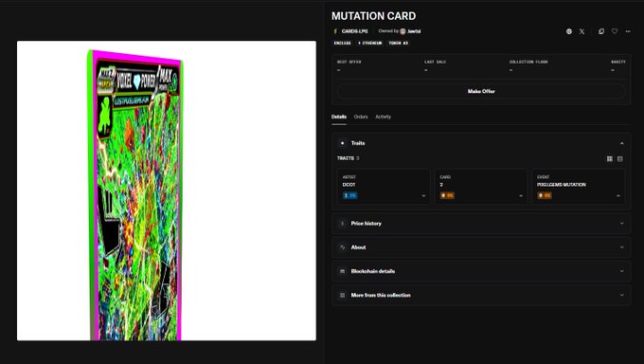
Task: Click More from this collection icon
Action: coord(342,295)
